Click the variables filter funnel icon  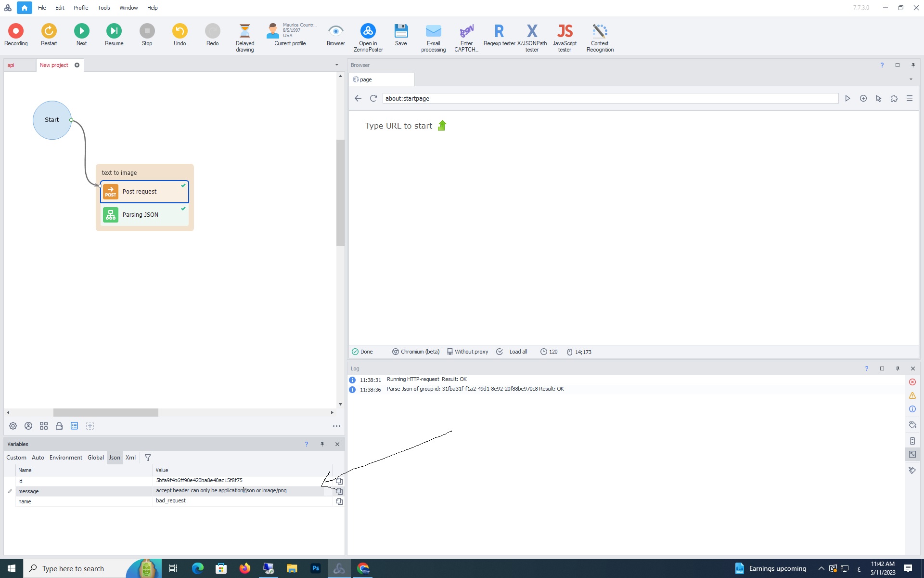point(148,458)
